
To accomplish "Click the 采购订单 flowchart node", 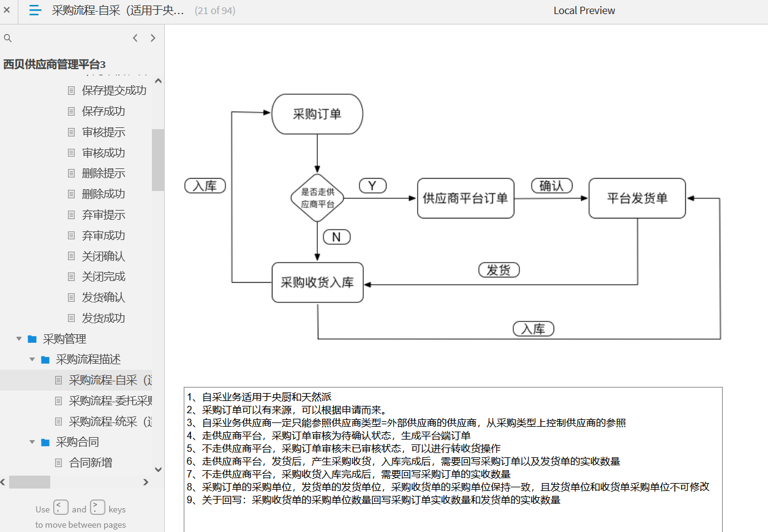I will click(x=317, y=114).
